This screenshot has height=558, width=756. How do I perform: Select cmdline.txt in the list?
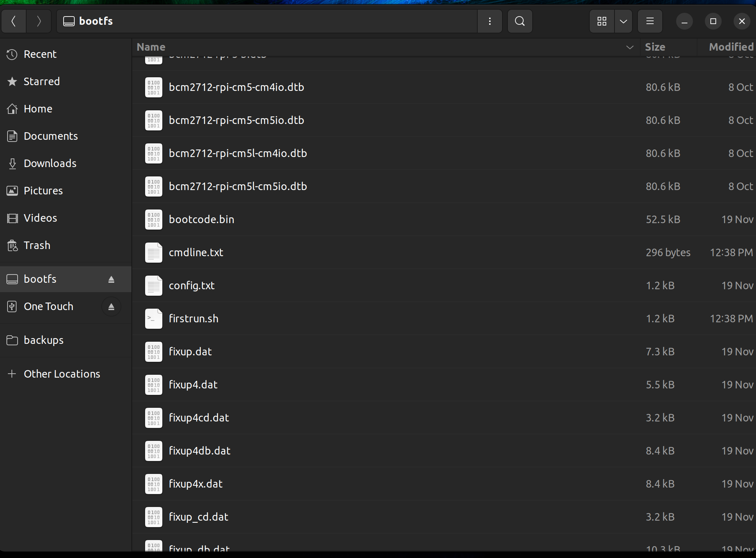[196, 253]
